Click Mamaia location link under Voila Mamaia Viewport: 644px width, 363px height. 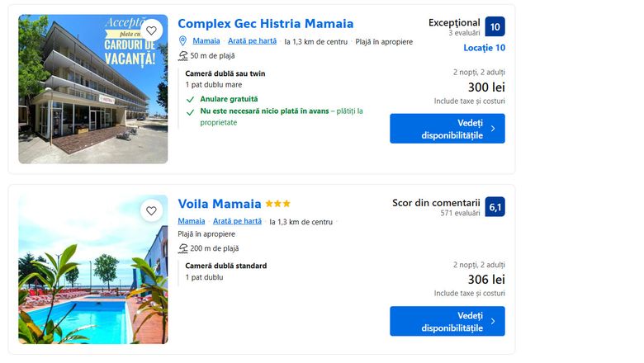tap(192, 221)
